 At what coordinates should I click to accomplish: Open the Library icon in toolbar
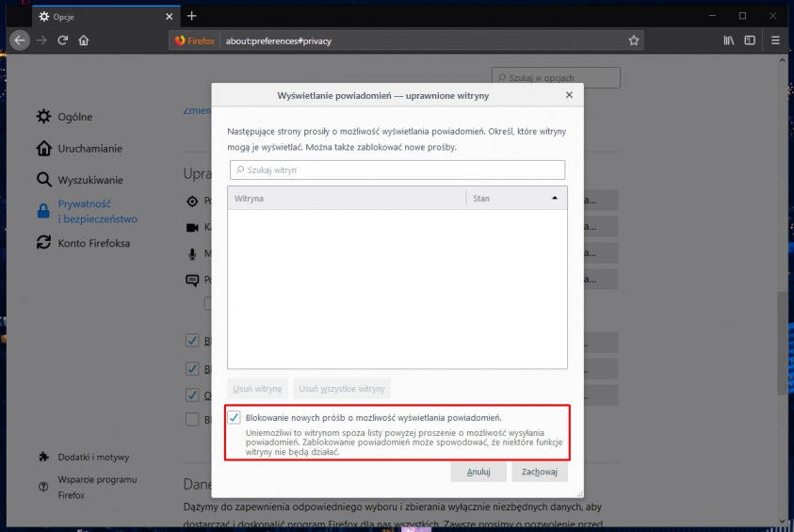pos(729,40)
